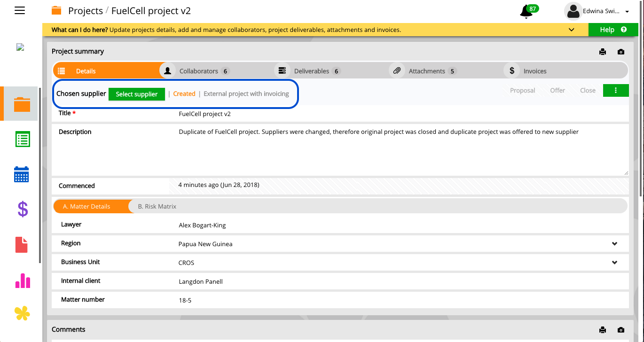Expand the Region dropdown

pos(614,244)
